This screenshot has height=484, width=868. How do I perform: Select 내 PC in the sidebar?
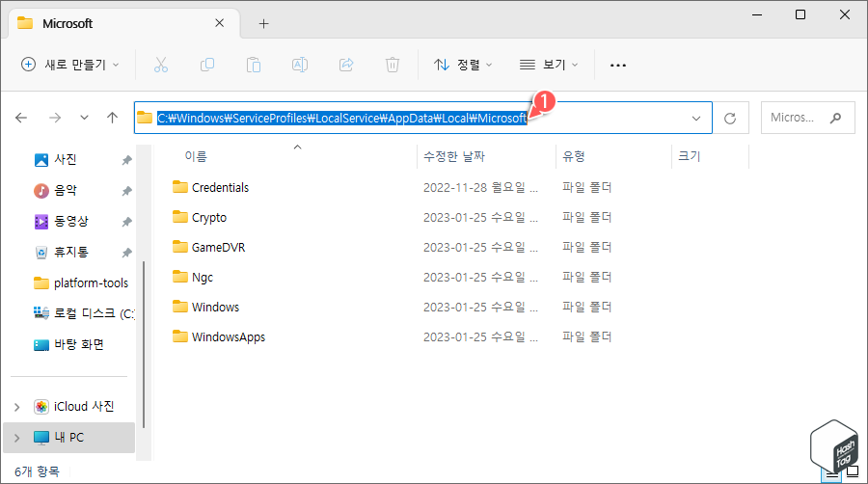click(x=69, y=438)
